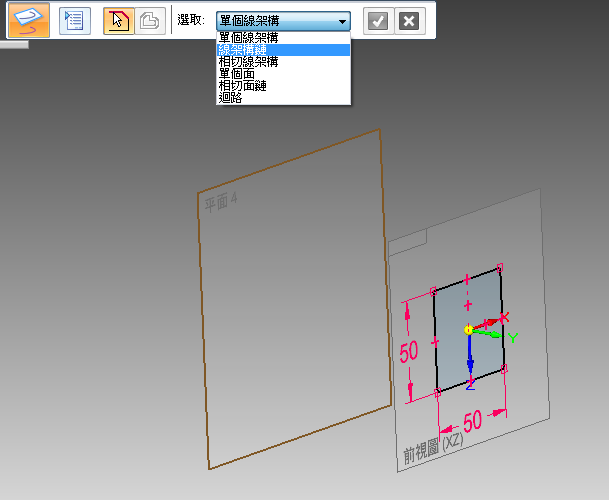Open the options list icon
Screen dimensions: 609x500
point(75,21)
